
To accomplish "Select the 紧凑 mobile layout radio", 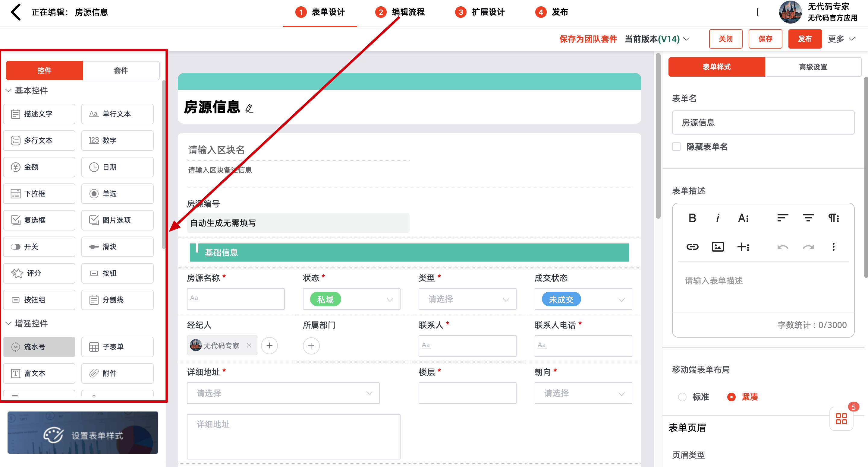I will point(731,397).
